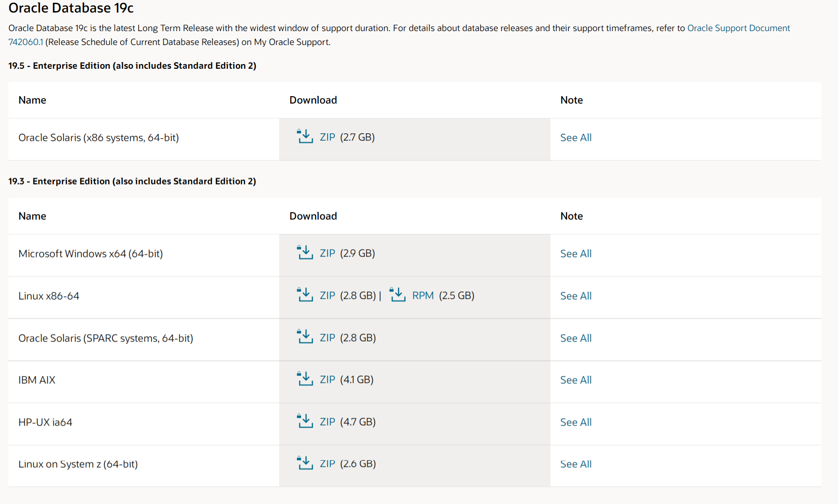Select the 'IBM AIX' row name
838x504 pixels.
coord(37,380)
